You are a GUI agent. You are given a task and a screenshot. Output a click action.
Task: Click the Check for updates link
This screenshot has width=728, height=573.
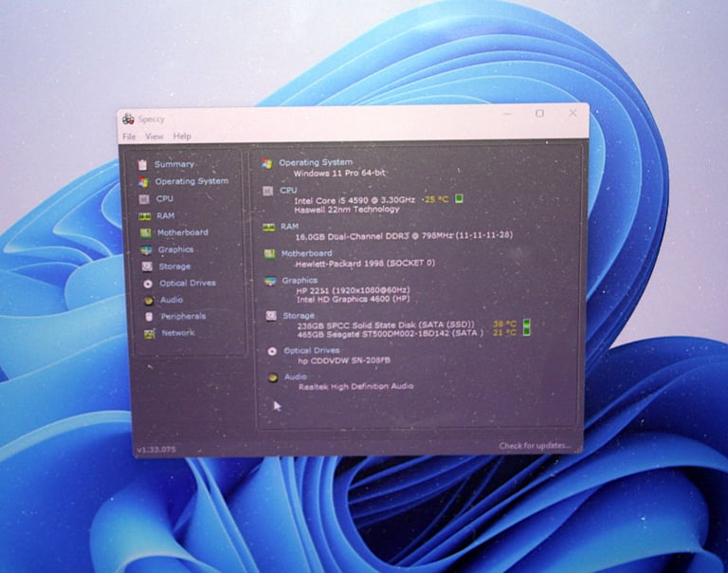click(x=536, y=446)
